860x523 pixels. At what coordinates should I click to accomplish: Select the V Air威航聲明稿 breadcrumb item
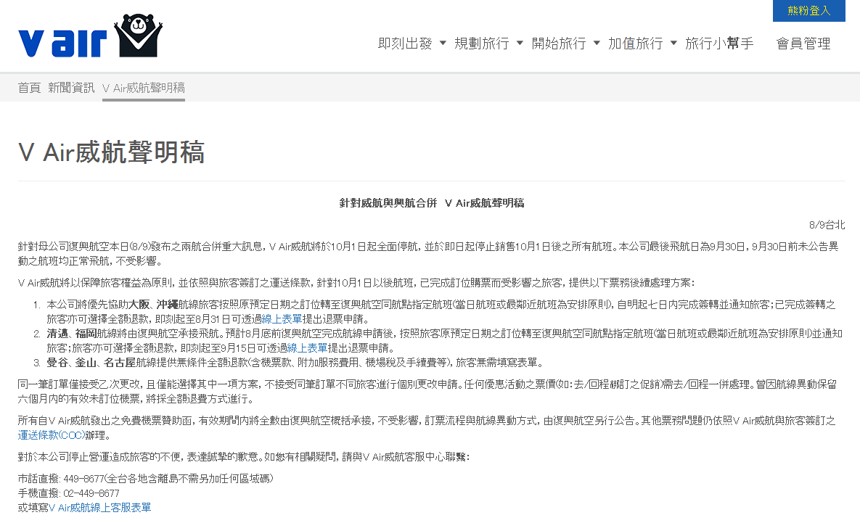tap(143, 88)
